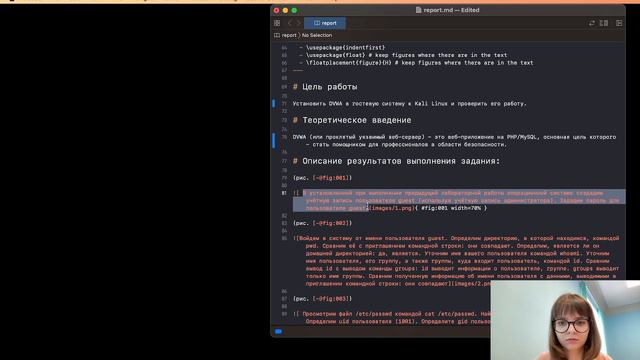The image size is (640, 360).
Task: Click the #fig:001 width=70% attribute text
Action: (451, 208)
